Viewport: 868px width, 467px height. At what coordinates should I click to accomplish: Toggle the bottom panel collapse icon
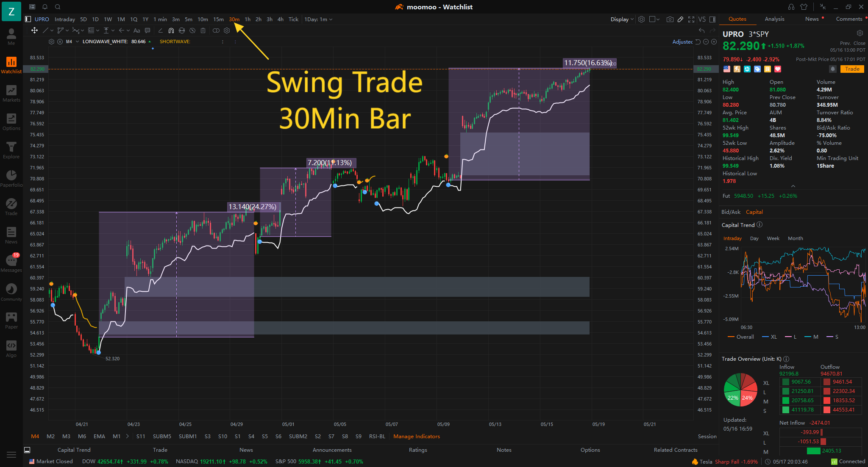tap(27, 450)
